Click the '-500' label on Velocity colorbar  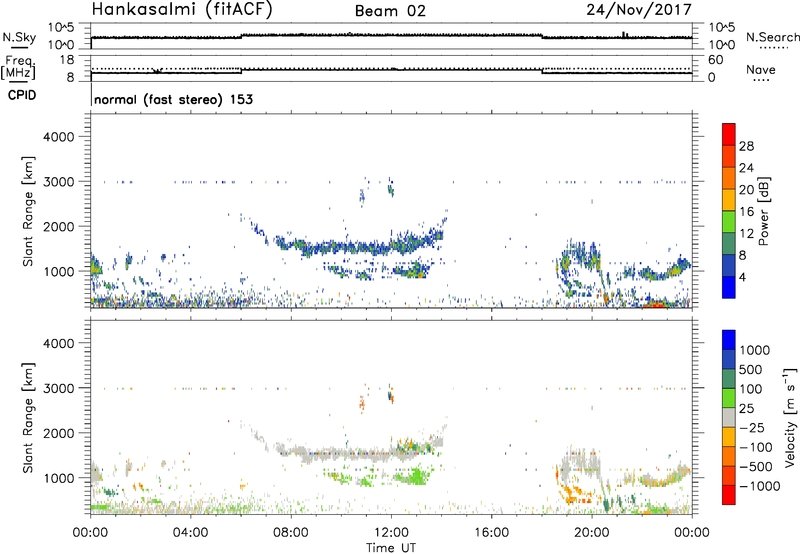pyautogui.click(x=756, y=467)
